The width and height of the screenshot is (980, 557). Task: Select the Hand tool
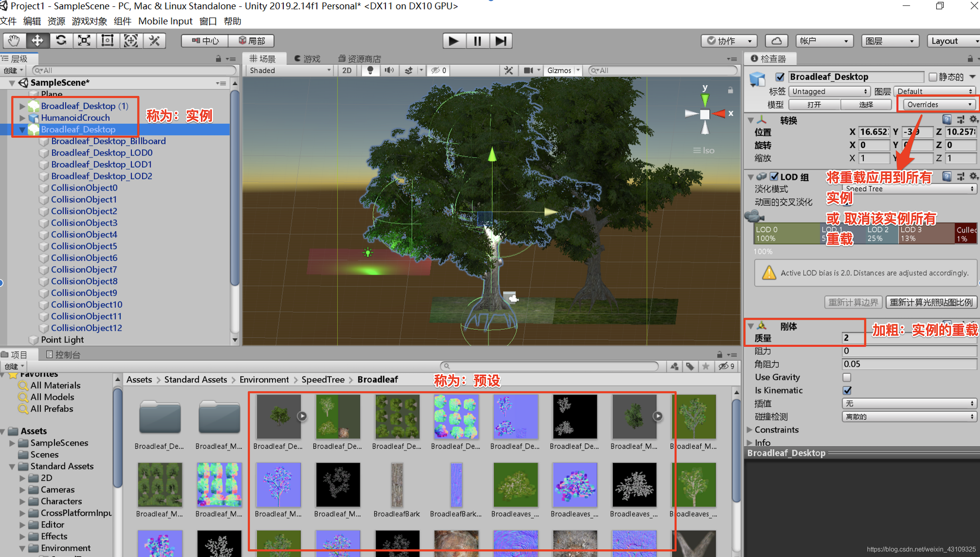point(14,40)
